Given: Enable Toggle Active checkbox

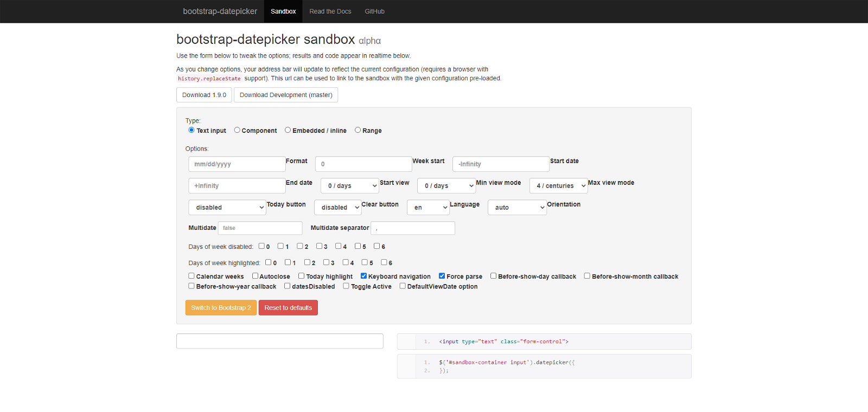Looking at the screenshot, I should [x=346, y=286].
